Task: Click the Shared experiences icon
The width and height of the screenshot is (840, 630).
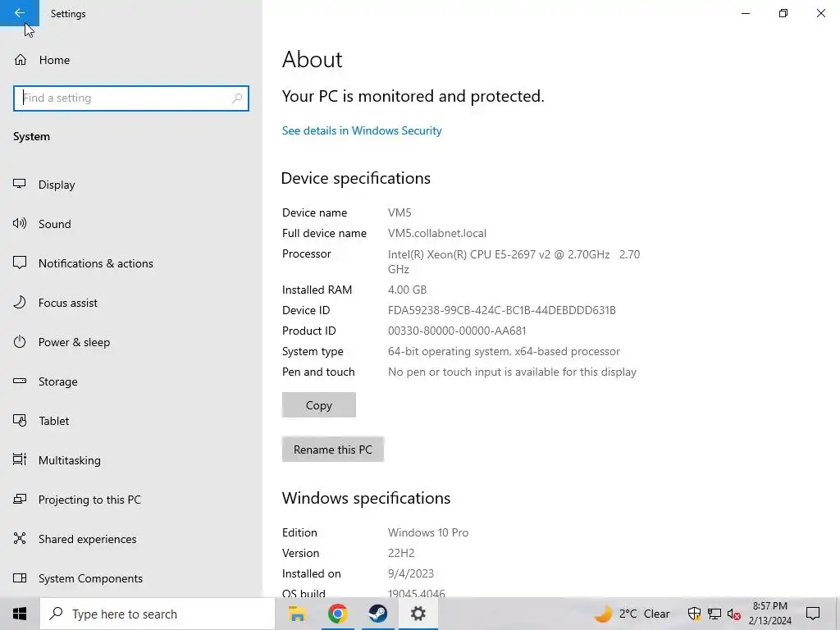Action: pos(20,538)
